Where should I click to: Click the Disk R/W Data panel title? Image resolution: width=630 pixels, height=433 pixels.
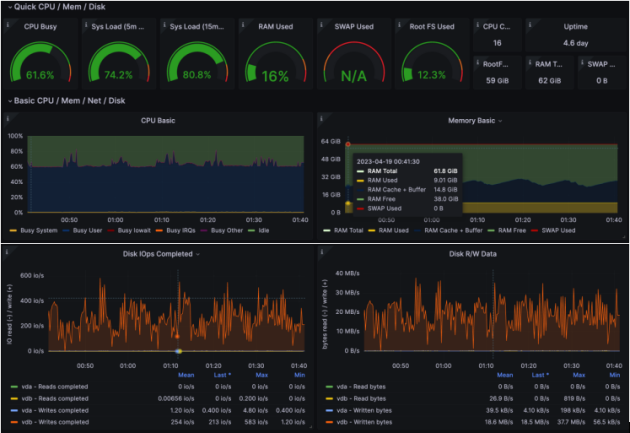471,253
